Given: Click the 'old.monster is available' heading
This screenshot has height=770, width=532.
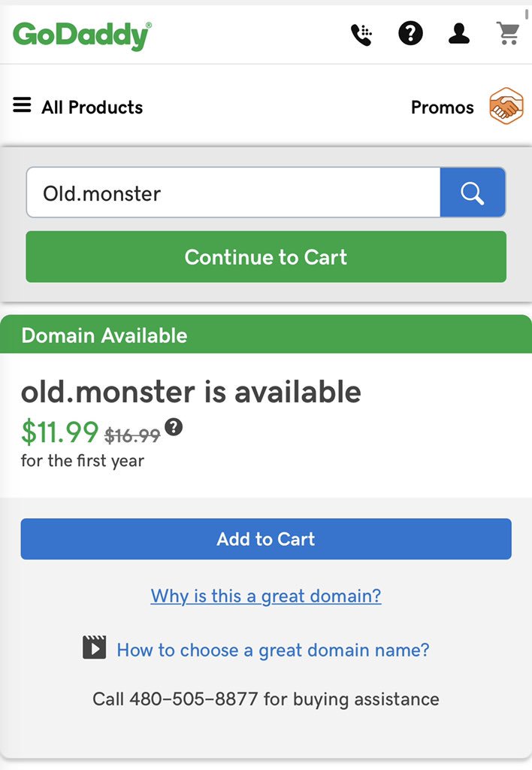Looking at the screenshot, I should point(191,392).
